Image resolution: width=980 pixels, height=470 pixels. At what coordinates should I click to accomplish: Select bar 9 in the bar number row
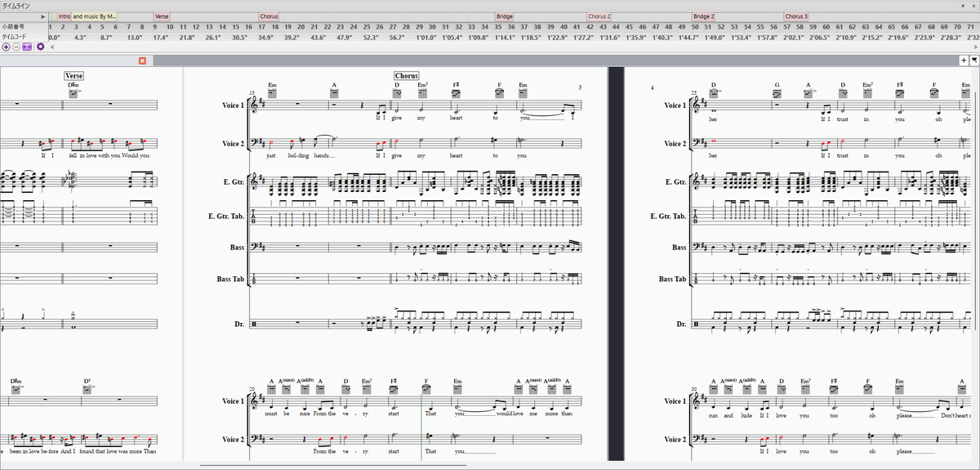pos(154,27)
